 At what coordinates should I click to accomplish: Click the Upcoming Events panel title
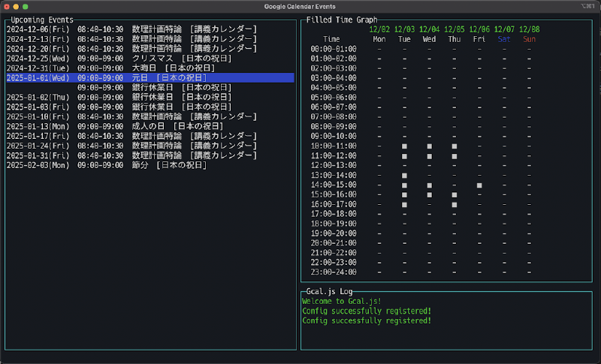click(x=42, y=20)
